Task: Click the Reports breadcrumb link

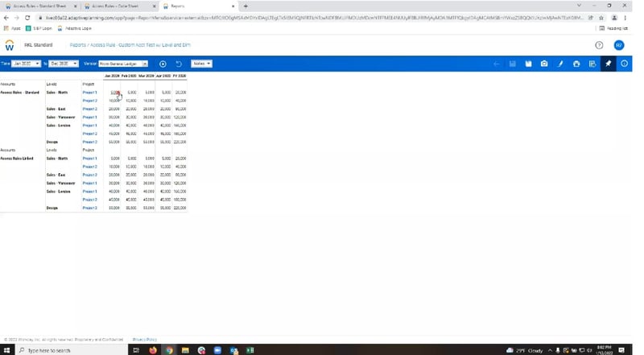Action: (x=78, y=46)
